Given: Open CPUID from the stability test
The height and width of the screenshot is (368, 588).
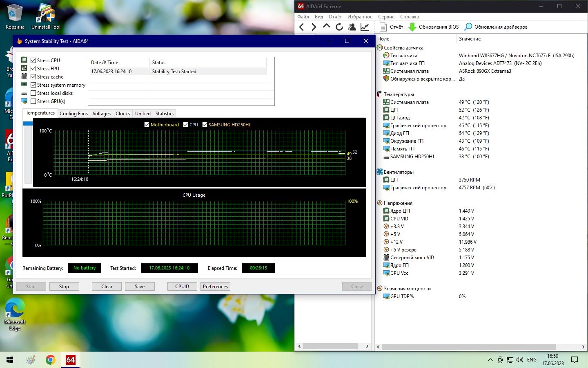Looking at the screenshot, I should (182, 287).
